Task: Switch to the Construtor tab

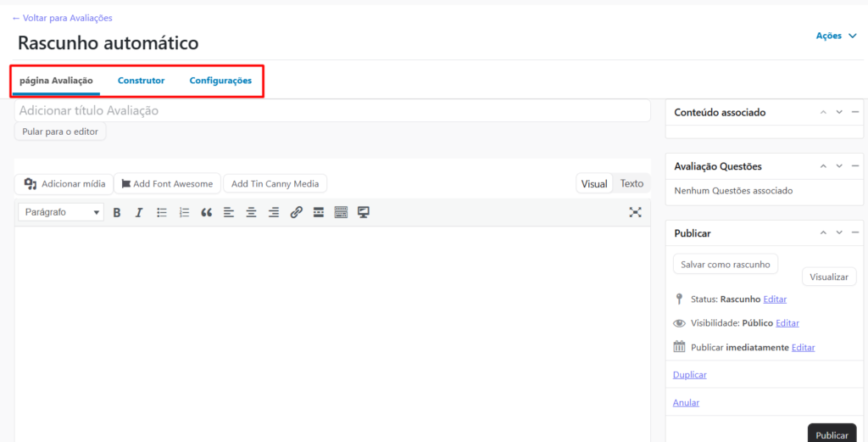Action: [142, 81]
